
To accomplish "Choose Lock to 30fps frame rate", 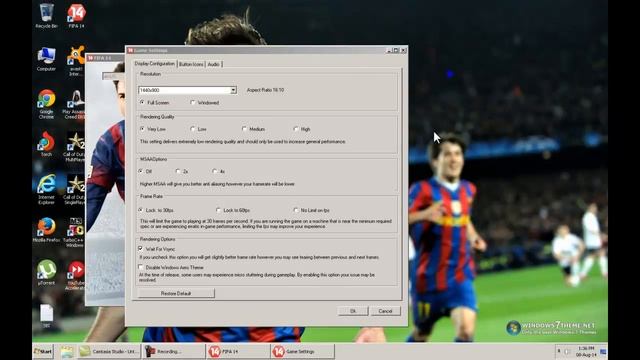I will click(156, 210).
